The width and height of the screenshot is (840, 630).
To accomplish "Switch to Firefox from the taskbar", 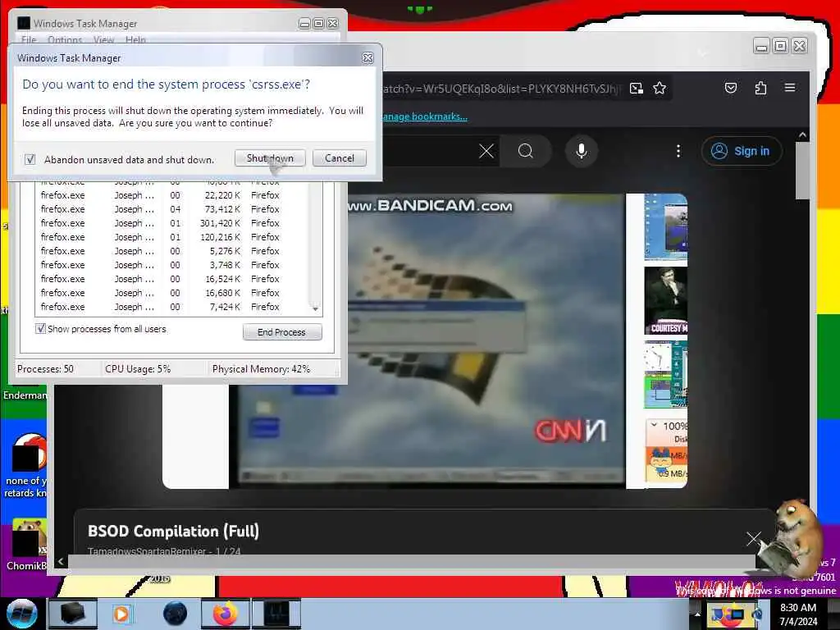I will click(226, 614).
